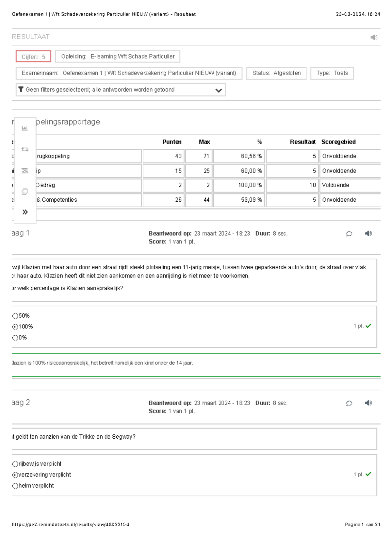Click the green checkmark beside '1 pt.' on Vraag 1

pyautogui.click(x=369, y=326)
